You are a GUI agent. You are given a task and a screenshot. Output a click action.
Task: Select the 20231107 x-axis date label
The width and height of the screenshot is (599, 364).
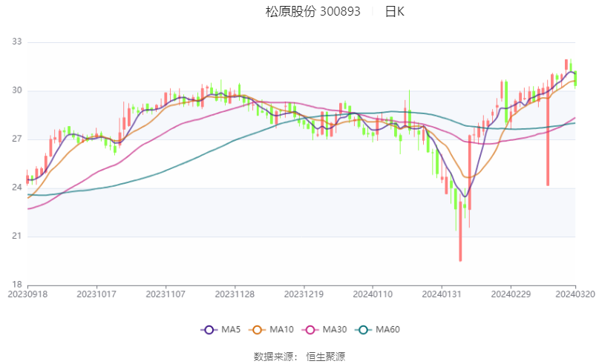coord(166,294)
